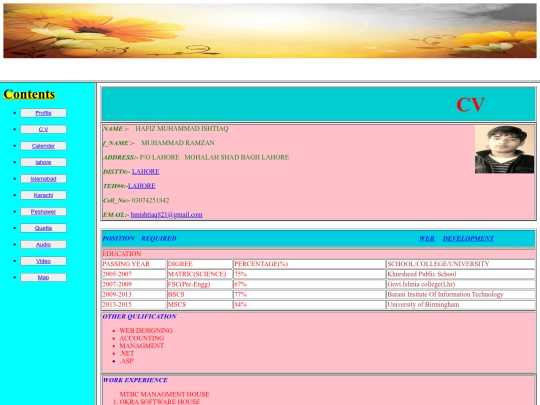Click the FSC(Pre-Engg) table cell
The image size is (540, 405).
coord(199,284)
